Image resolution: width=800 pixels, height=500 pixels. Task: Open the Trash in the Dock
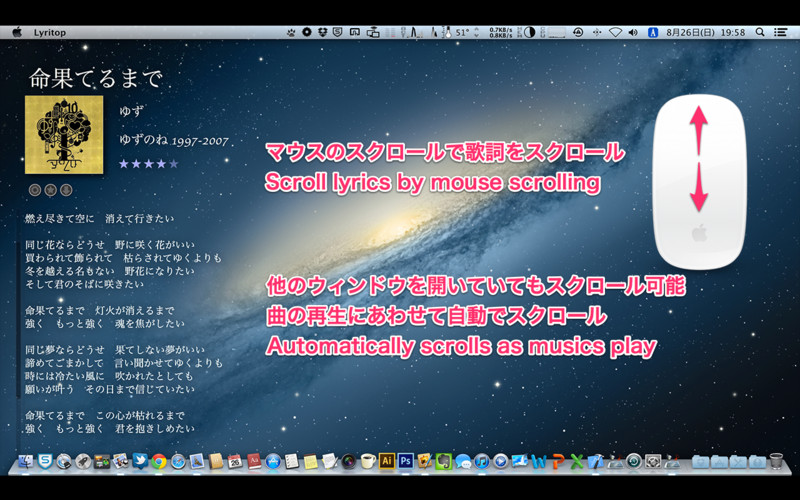tap(776, 461)
